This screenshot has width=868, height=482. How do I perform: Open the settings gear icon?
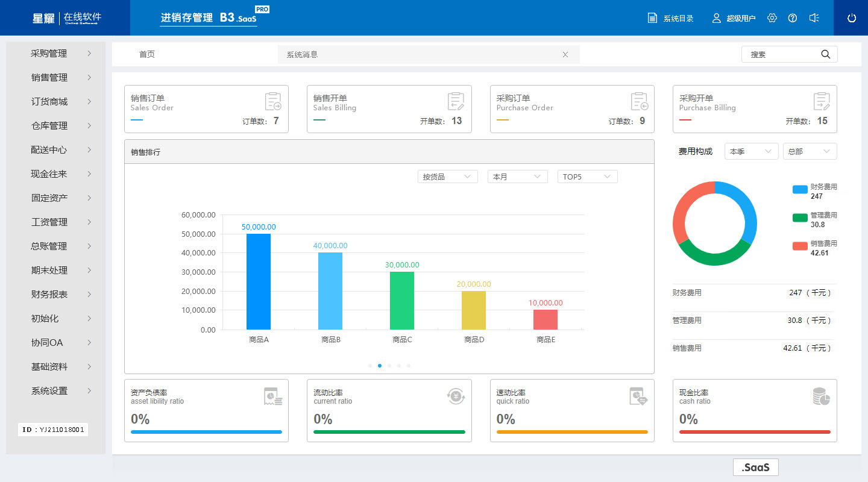(772, 18)
